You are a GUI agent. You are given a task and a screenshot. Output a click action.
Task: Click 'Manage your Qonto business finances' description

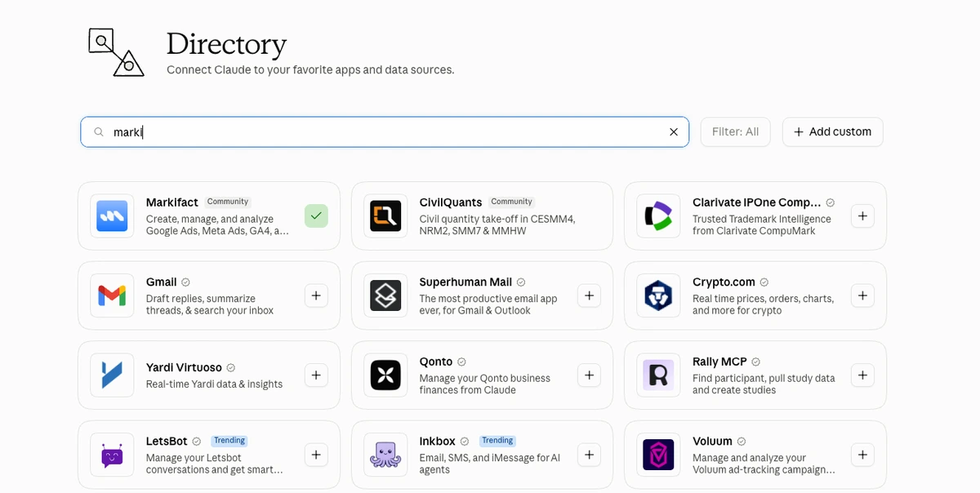coord(485,384)
